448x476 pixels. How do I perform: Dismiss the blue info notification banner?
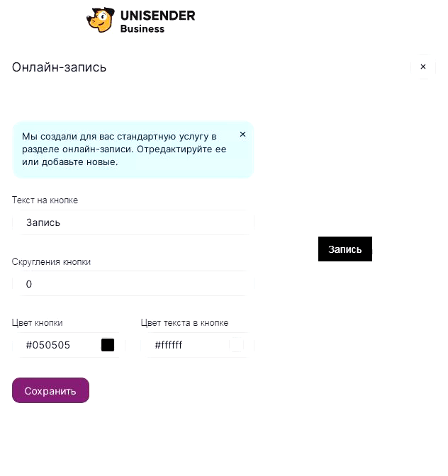(242, 134)
